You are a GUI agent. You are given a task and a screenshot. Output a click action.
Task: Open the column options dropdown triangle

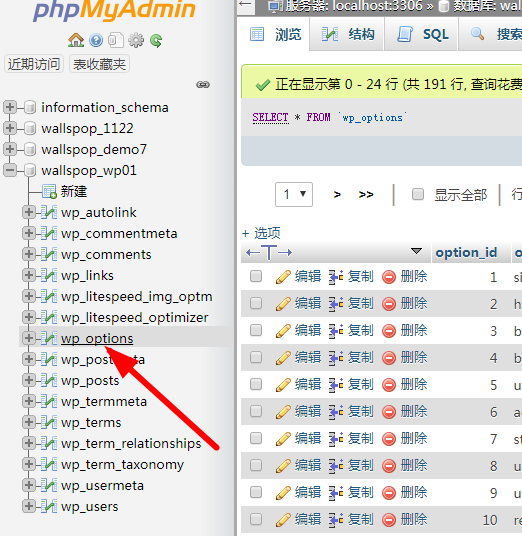[416, 251]
